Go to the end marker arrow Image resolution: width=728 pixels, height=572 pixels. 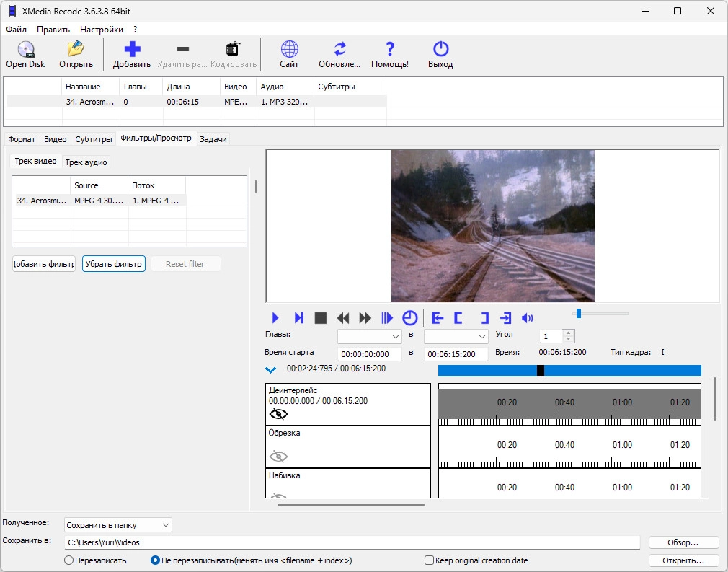tap(505, 318)
